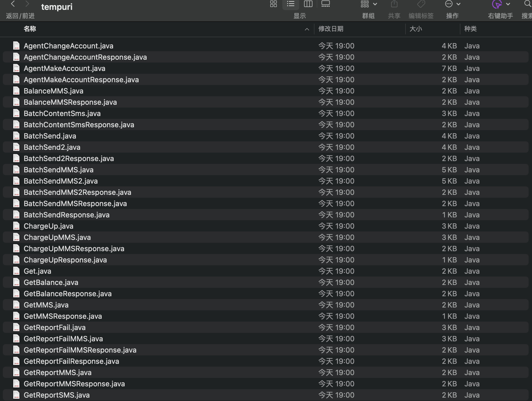This screenshot has width=532, height=401.
Task: Click the search magnifier icon
Action: click(527, 4)
